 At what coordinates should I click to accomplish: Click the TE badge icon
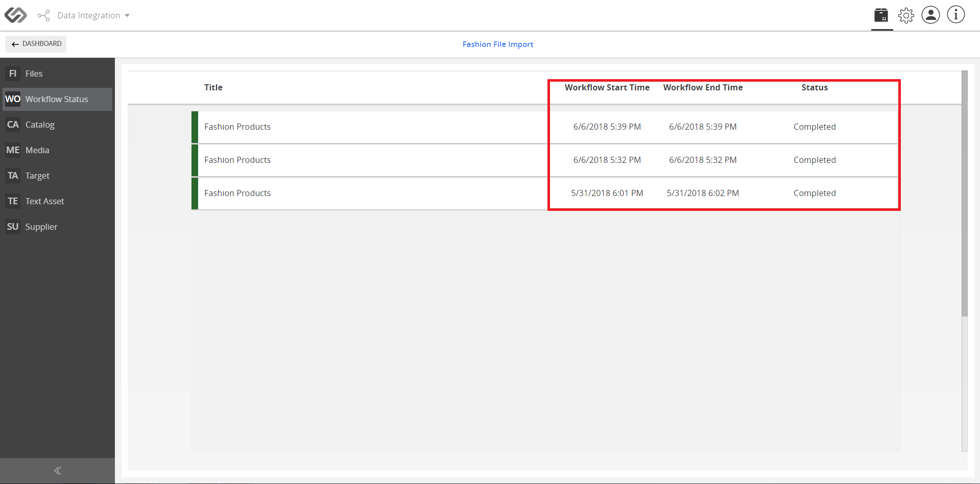[13, 201]
